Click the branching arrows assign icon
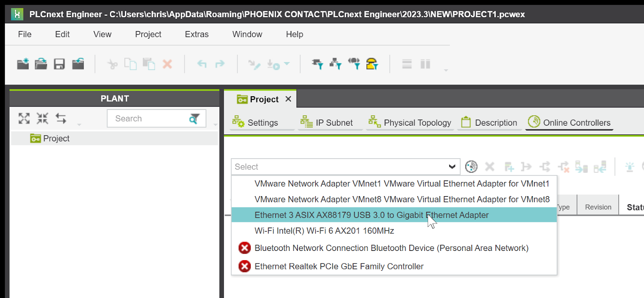Screen dimensions: 644x298 click(545, 166)
